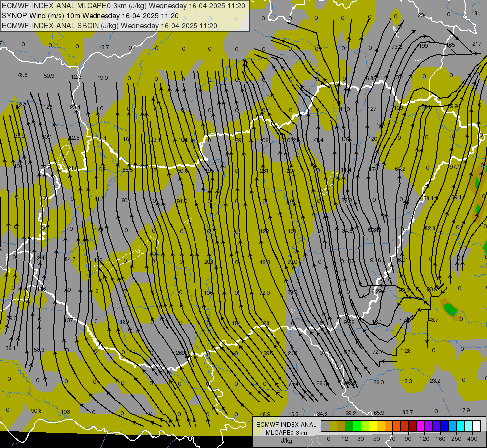Screen dimensions: 487x448
Task: Click the white swatch ending the legend
Action: tap(477, 426)
